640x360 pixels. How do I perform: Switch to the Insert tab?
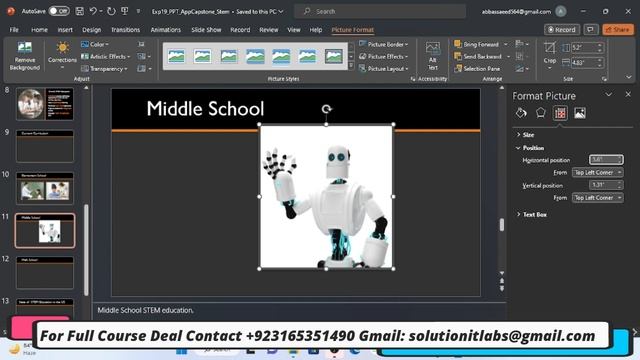point(65,30)
